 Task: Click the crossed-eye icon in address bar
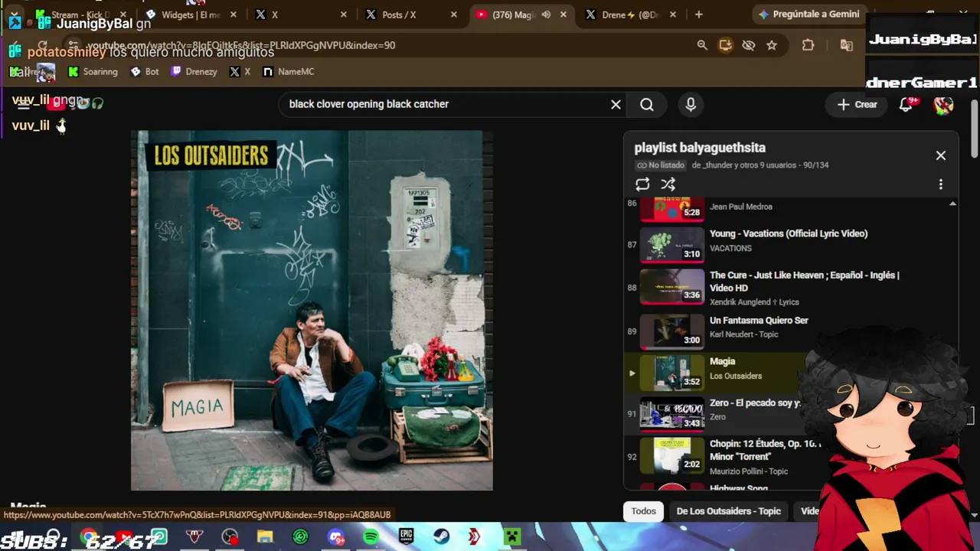(x=749, y=45)
